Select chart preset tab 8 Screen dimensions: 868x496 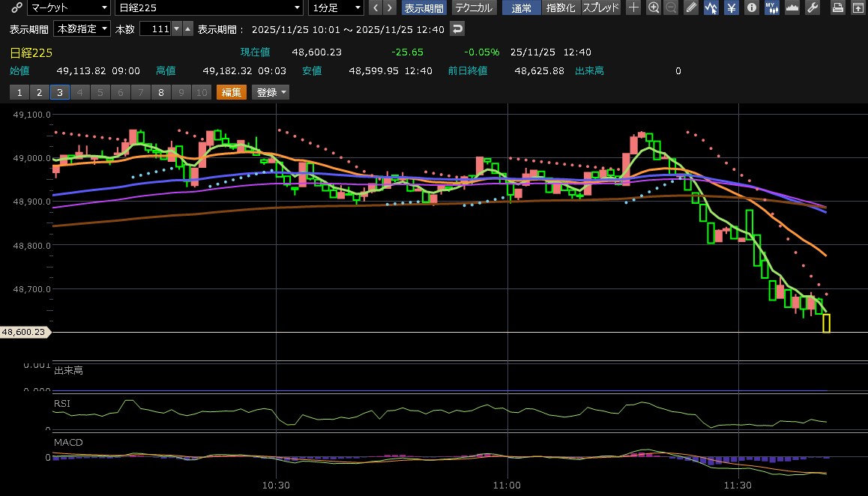(x=160, y=92)
